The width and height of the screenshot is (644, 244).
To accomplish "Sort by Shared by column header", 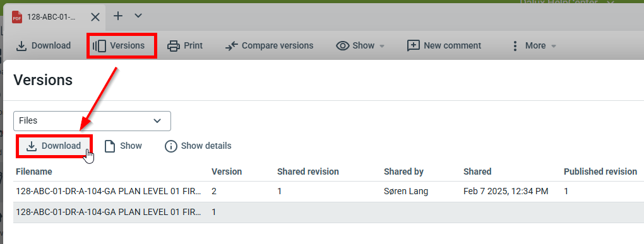I will pos(403,171).
